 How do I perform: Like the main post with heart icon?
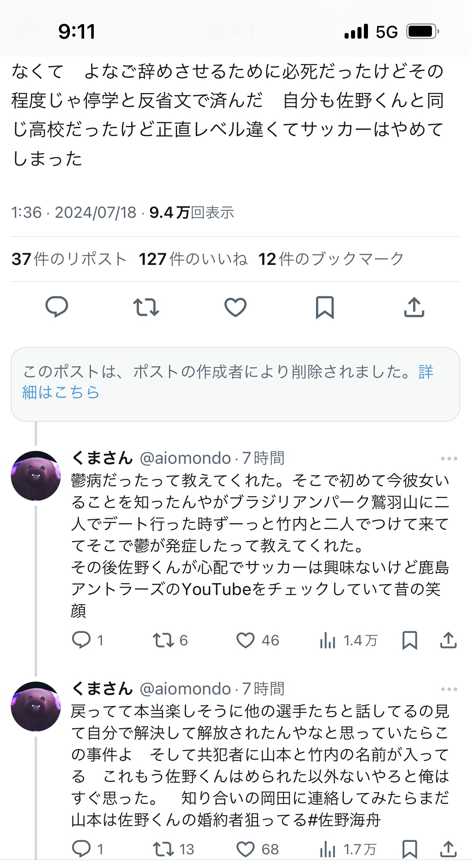(x=235, y=308)
